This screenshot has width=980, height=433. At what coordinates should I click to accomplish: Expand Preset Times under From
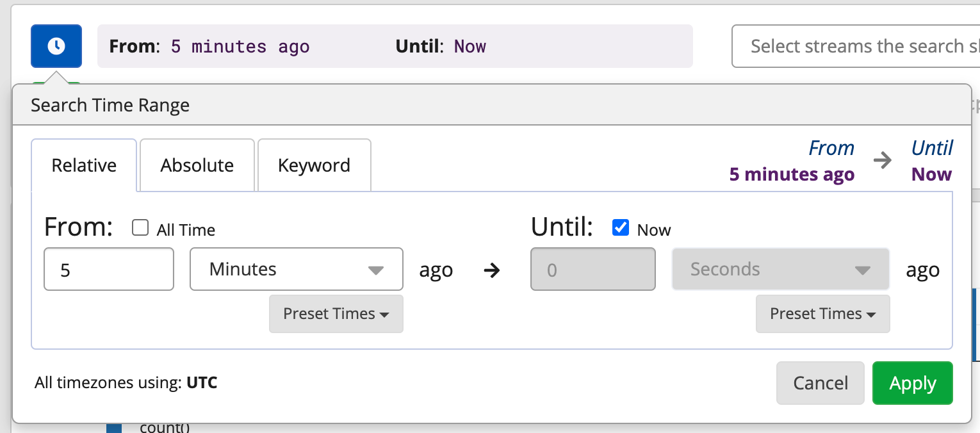pos(336,314)
